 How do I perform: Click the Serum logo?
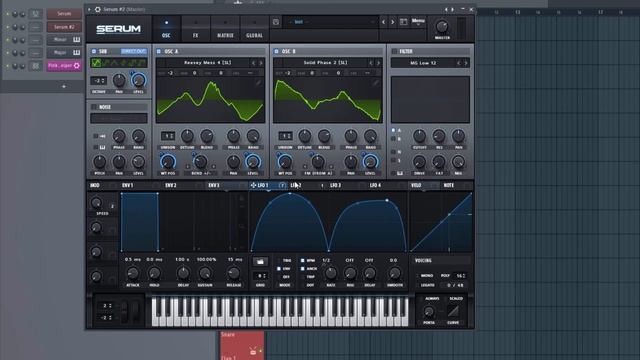118,29
